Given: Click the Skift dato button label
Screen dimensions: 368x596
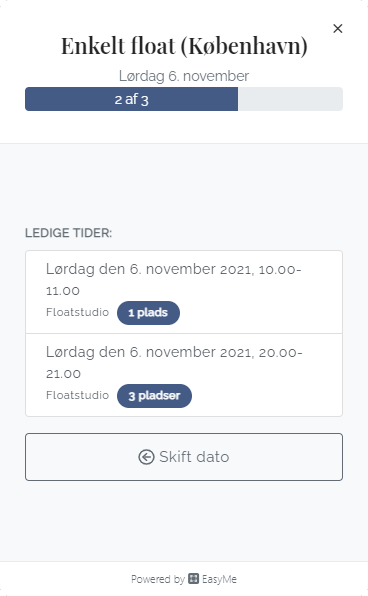Looking at the screenshot, I should [x=194, y=457].
